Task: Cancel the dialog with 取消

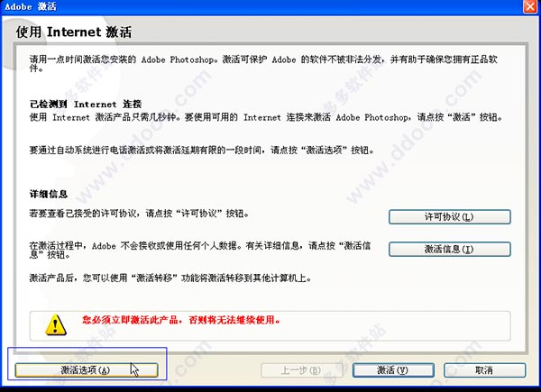Action: click(485, 370)
